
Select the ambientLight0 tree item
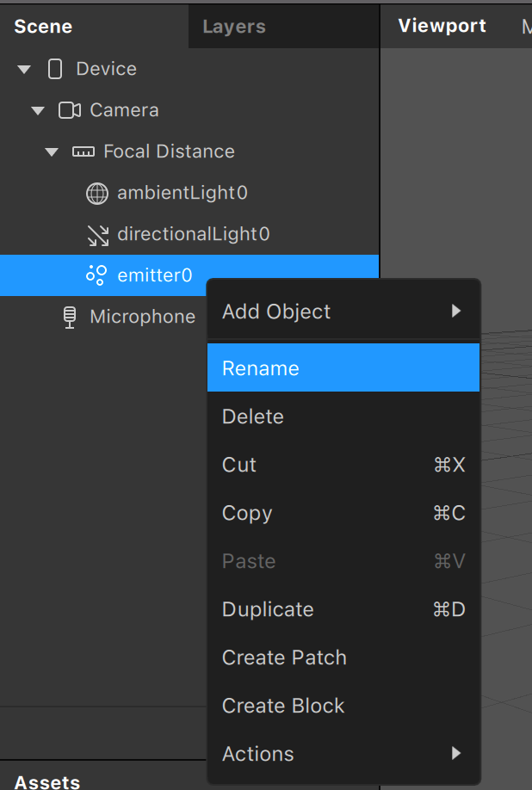(182, 193)
